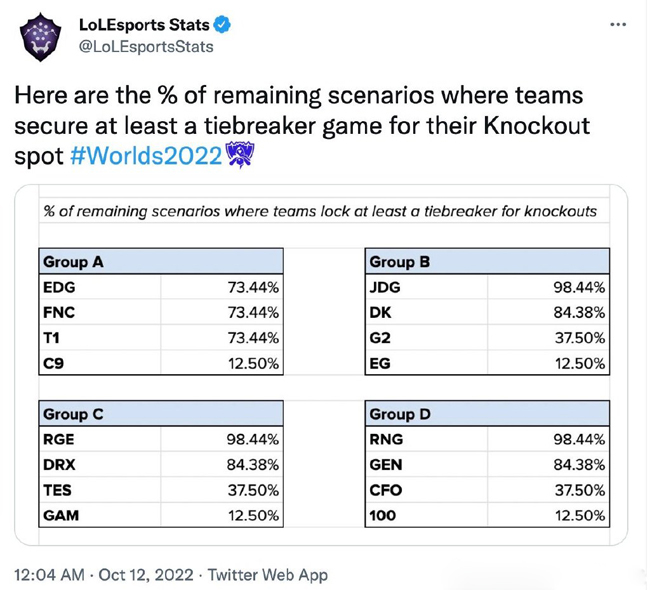Click the tweet body text

(300, 125)
